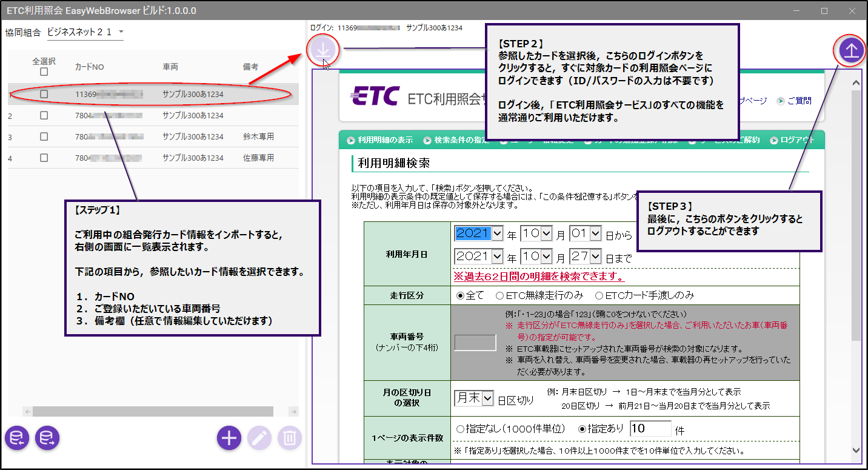868x470 pixels.
Task: Click the 車両番号 last-four-digits input field
Action: (x=475, y=343)
